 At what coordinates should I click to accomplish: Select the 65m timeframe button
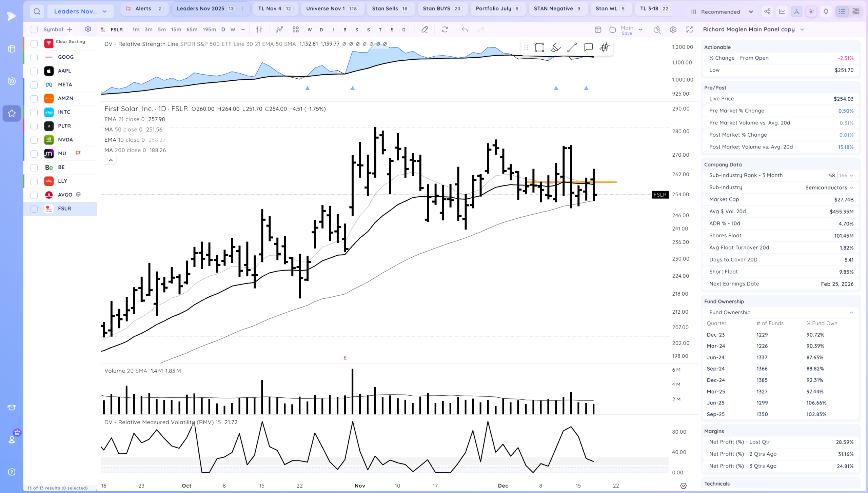tap(192, 30)
